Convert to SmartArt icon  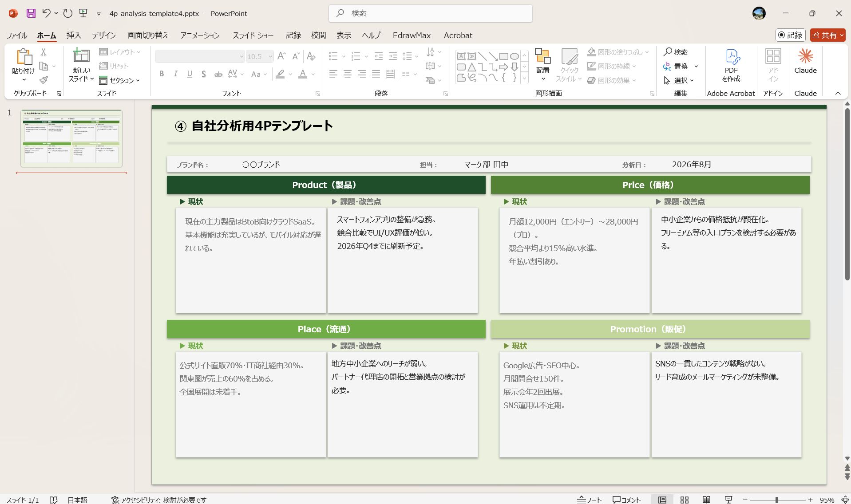(x=430, y=80)
